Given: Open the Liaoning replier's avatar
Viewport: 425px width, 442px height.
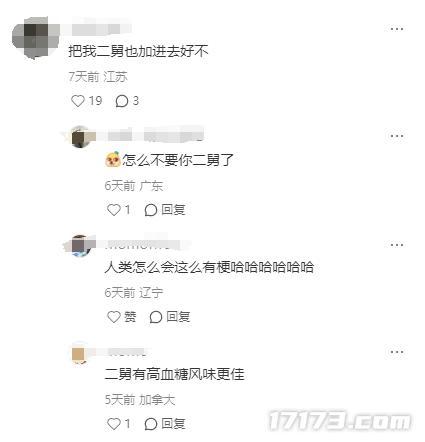Looking at the screenshot, I should pyautogui.click(x=82, y=246).
